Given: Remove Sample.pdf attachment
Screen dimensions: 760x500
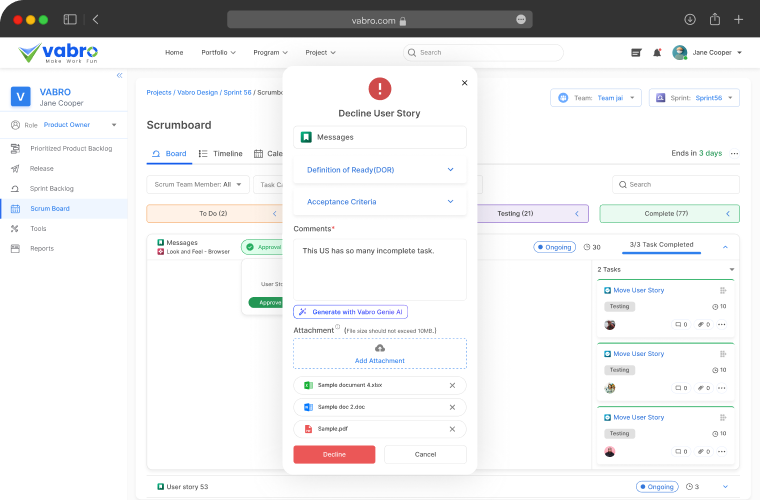Looking at the screenshot, I should 452,428.
